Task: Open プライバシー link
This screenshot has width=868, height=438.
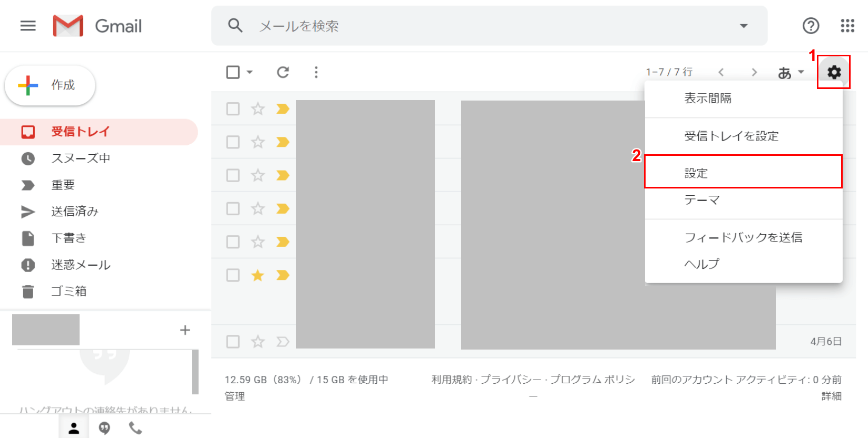Action: [511, 380]
